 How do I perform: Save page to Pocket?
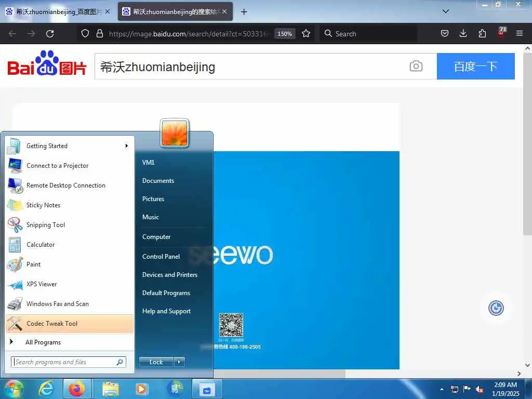coord(445,34)
